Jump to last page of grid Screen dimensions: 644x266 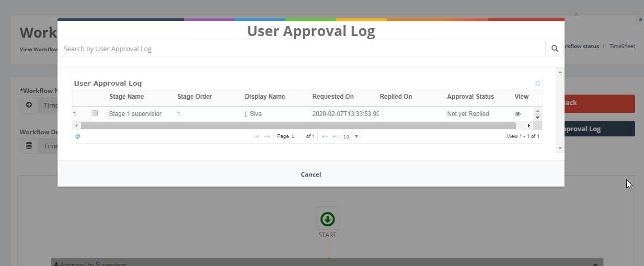point(335,136)
